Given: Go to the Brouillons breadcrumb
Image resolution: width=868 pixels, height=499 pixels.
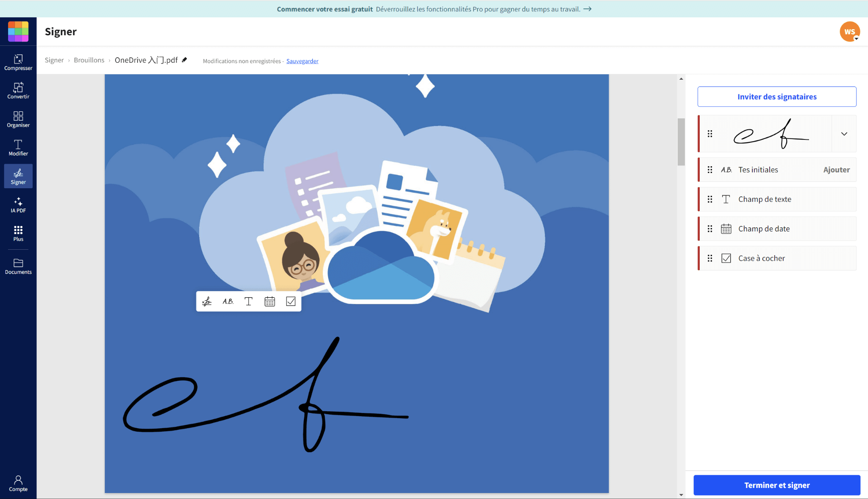Looking at the screenshot, I should pyautogui.click(x=89, y=60).
